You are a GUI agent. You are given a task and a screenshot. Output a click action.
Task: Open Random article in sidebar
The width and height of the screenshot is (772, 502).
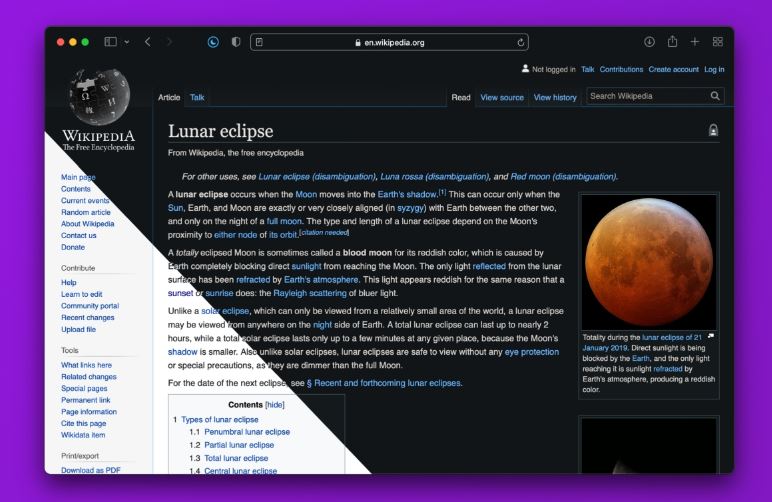(x=86, y=212)
